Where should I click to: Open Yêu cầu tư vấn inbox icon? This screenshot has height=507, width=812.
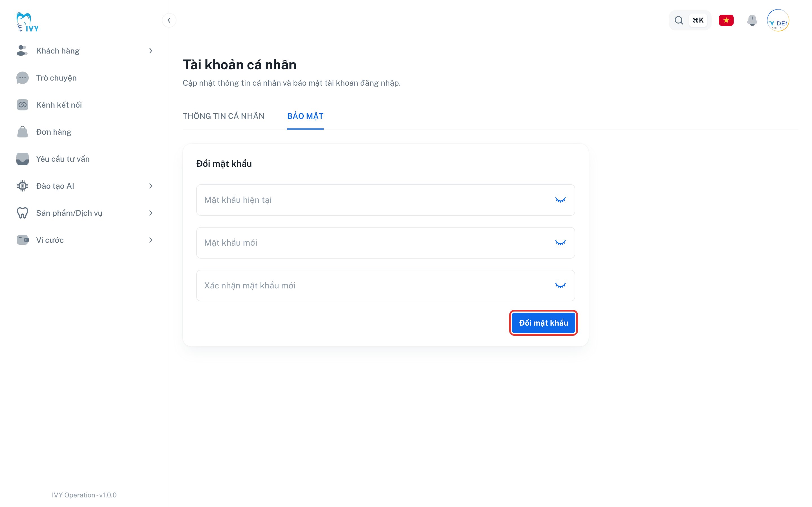pos(23,159)
